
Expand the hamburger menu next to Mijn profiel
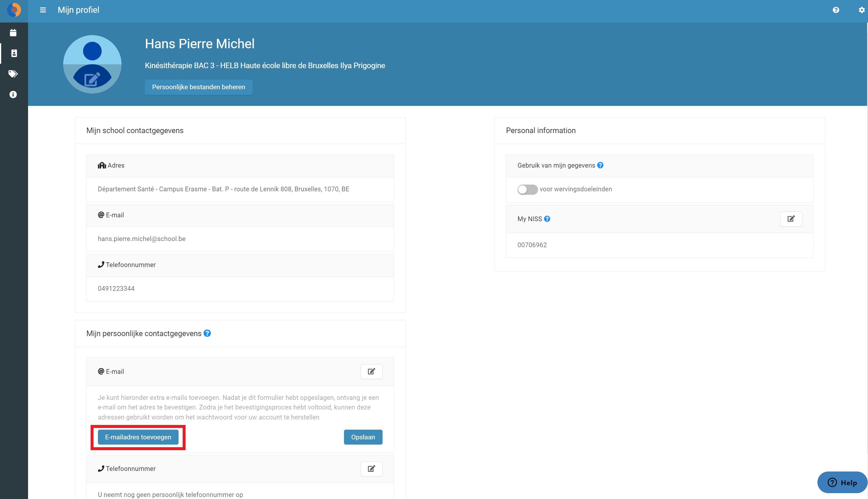coord(43,10)
